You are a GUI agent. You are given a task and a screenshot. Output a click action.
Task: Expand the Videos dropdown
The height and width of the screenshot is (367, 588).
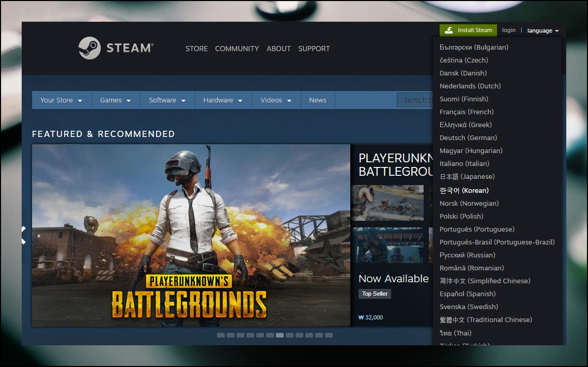(x=276, y=100)
